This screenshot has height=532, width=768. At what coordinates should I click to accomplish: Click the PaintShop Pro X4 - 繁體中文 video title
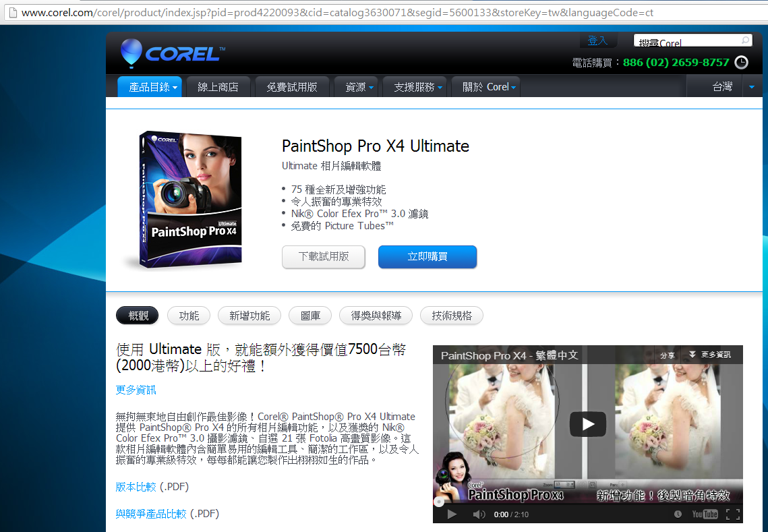pyautogui.click(x=509, y=355)
